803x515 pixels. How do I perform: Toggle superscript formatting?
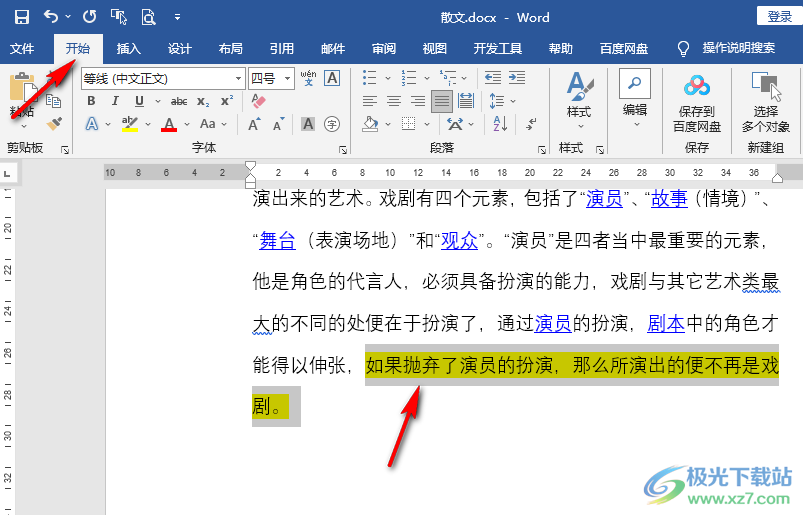227,101
